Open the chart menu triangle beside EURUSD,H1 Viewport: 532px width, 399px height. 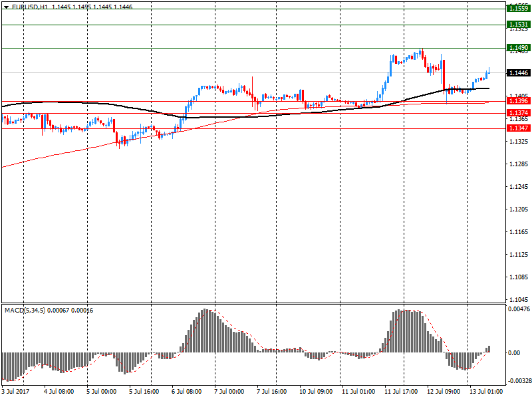[x=6, y=7]
